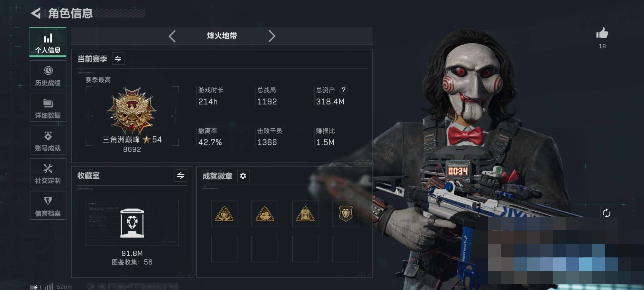This screenshot has width=644, height=290.
Task: Open the 烽火地带 mode selector
Action: tap(222, 36)
